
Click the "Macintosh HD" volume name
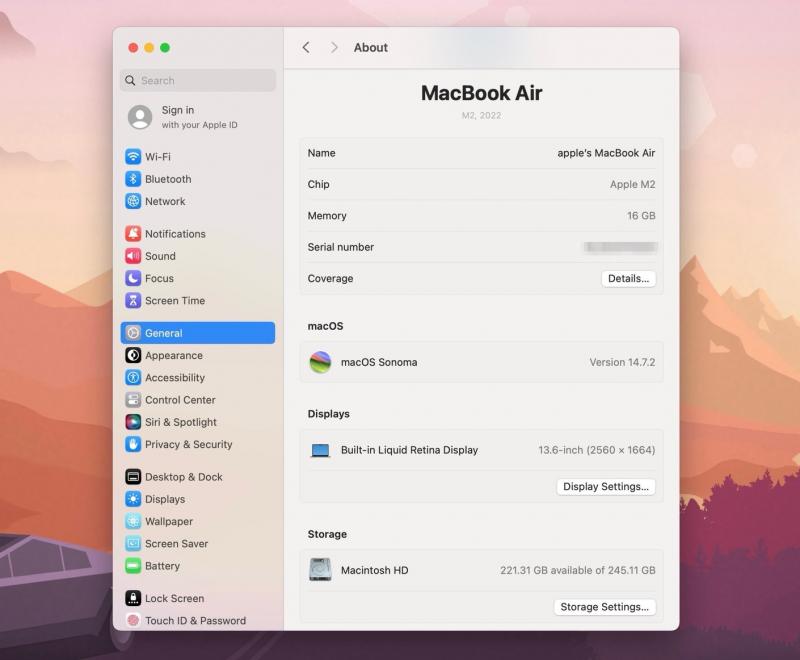[374, 570]
